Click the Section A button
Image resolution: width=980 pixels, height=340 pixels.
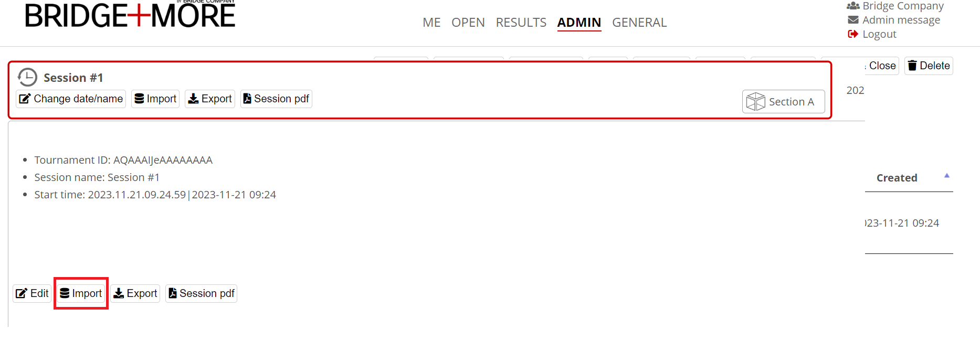point(783,101)
